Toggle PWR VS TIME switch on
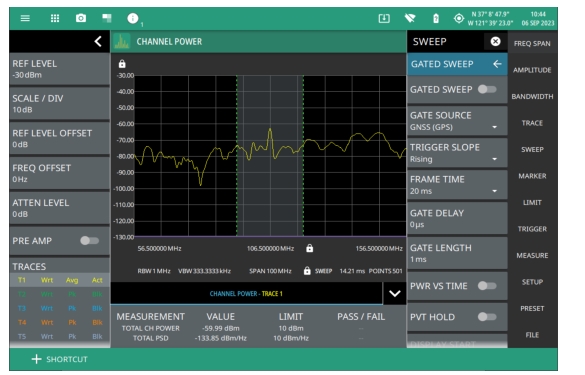 (x=487, y=286)
